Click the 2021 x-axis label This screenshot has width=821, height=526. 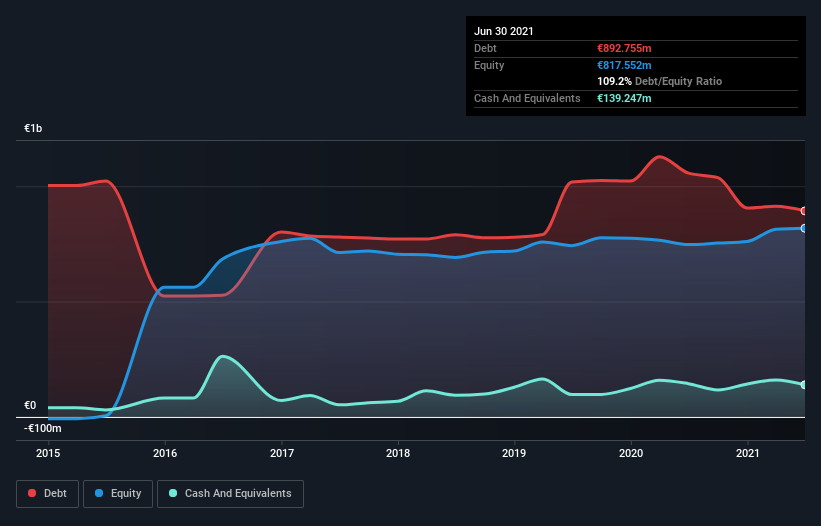748,453
